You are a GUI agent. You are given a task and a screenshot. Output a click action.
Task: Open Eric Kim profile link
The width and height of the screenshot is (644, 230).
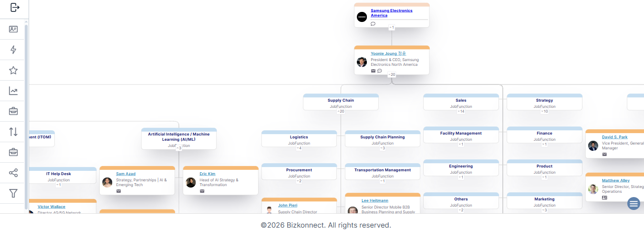pos(207,174)
